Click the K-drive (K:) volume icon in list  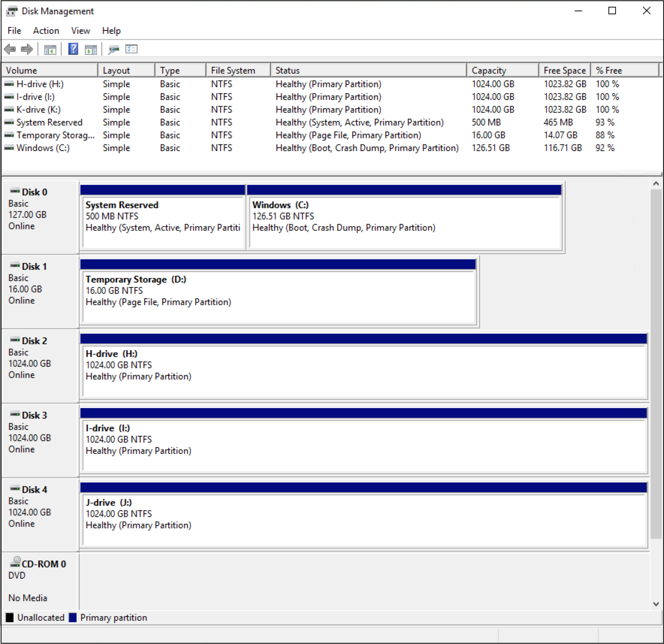[9, 110]
